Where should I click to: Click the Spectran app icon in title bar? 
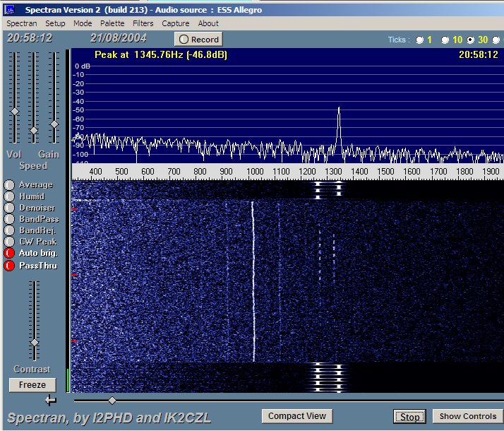click(x=8, y=9)
